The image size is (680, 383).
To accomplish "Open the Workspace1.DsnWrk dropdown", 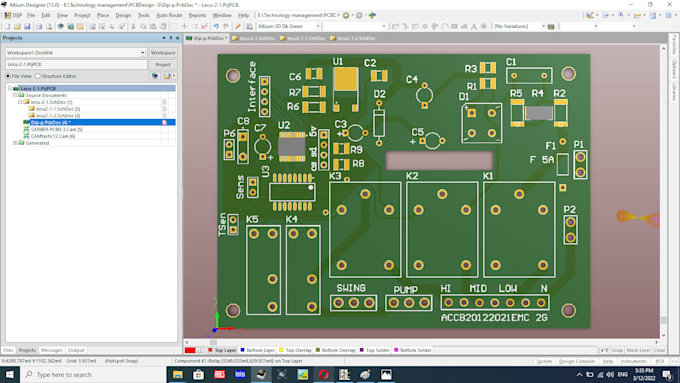I will click(x=142, y=53).
